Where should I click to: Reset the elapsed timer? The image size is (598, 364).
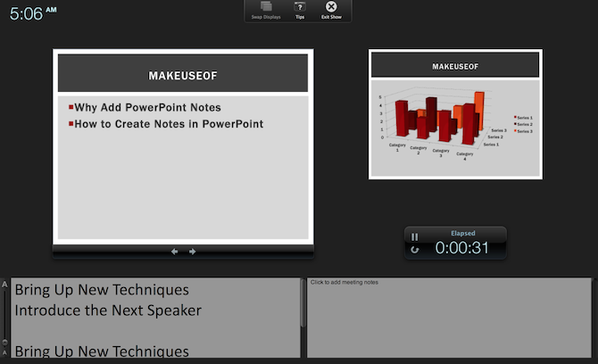[x=414, y=250]
